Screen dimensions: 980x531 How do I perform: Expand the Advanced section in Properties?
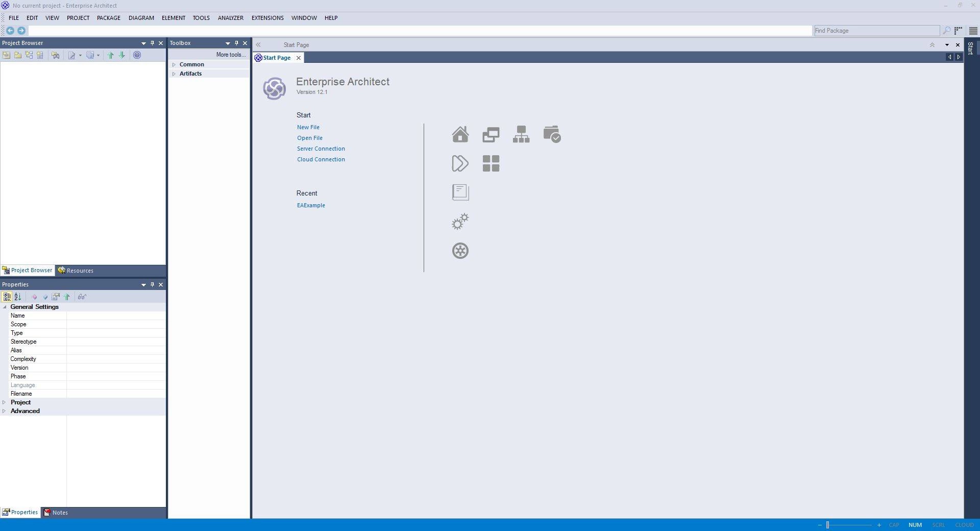pos(5,411)
